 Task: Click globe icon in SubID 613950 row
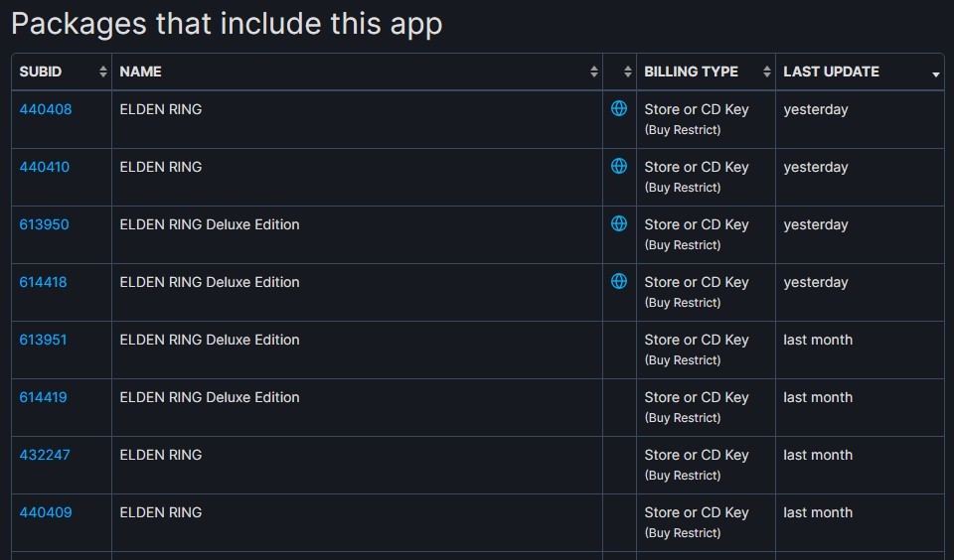click(619, 223)
